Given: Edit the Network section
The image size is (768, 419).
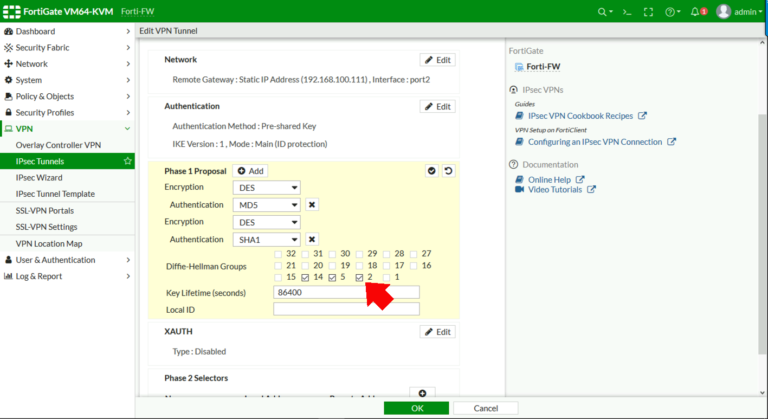Looking at the screenshot, I should (x=437, y=60).
